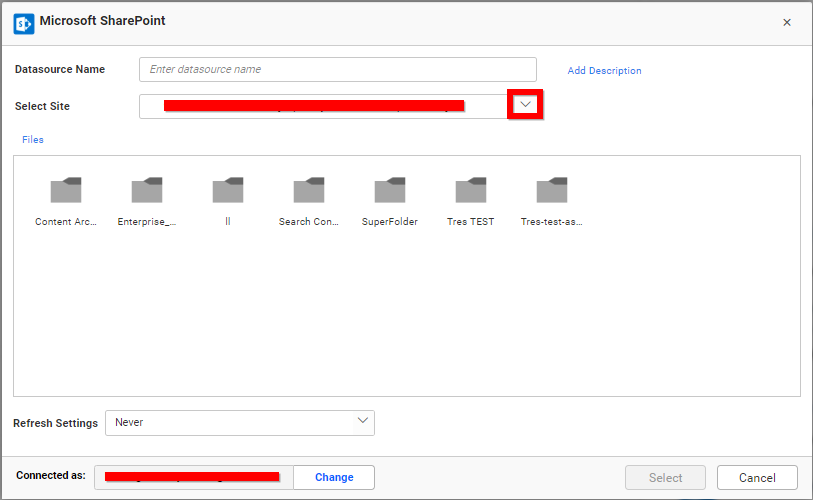The width and height of the screenshot is (813, 500).
Task: Open the Content Arc... folder
Action: coord(66,191)
